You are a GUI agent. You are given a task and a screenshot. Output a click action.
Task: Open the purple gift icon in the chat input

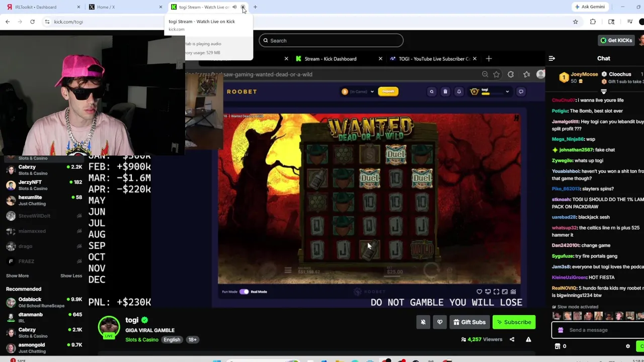560,330
